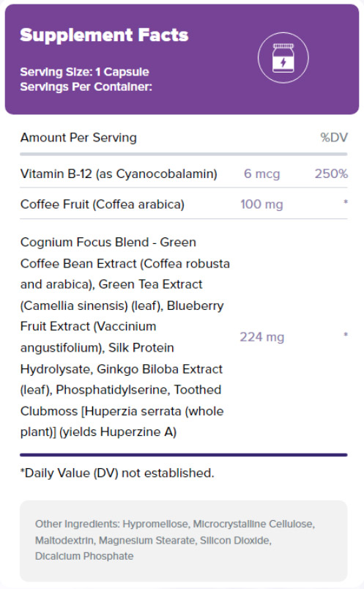The image size is (364, 589).
Task: Select the Serving Size: 1 Capsule text
Action: (84, 72)
